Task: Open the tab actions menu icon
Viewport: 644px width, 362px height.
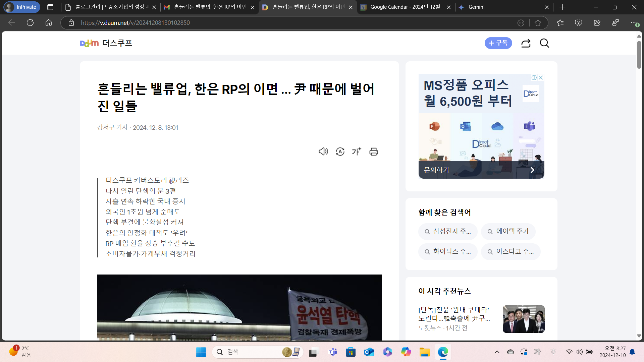Action: (50, 7)
